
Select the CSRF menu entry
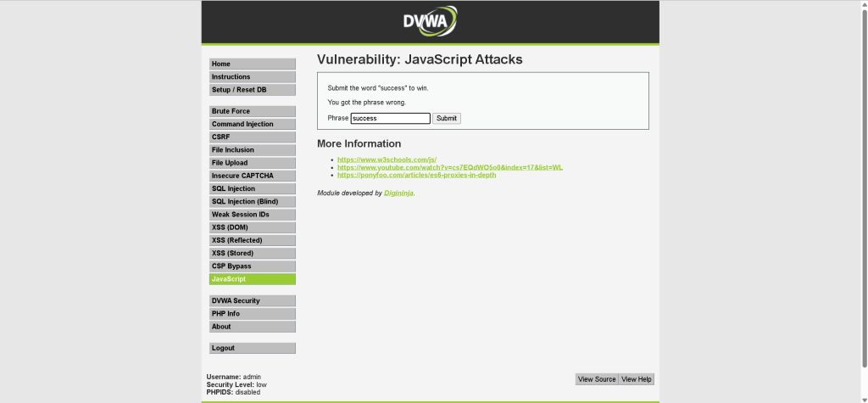253,137
